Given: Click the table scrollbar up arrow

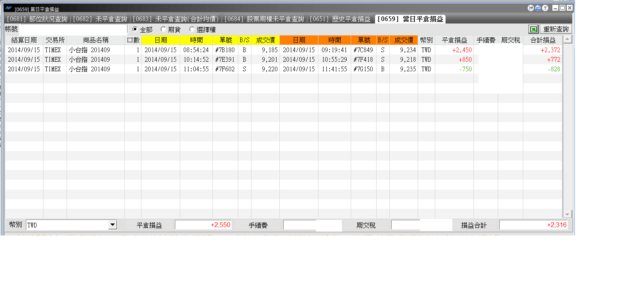Looking at the screenshot, I should (568, 39).
